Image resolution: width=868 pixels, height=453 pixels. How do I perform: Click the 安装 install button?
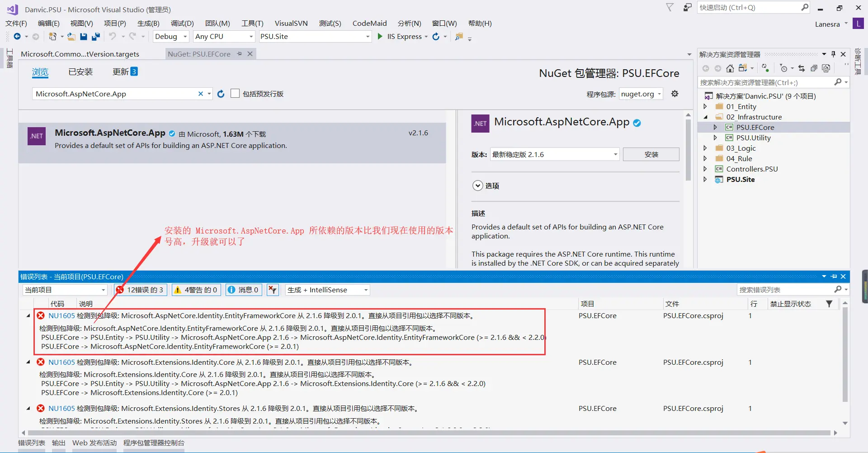pyautogui.click(x=651, y=154)
